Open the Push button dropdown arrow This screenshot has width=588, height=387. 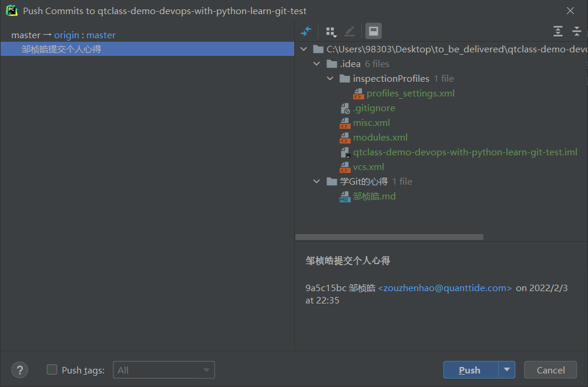(x=506, y=370)
